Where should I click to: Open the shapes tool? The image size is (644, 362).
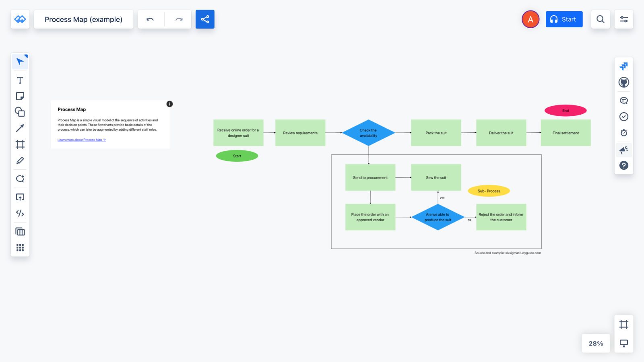20,112
